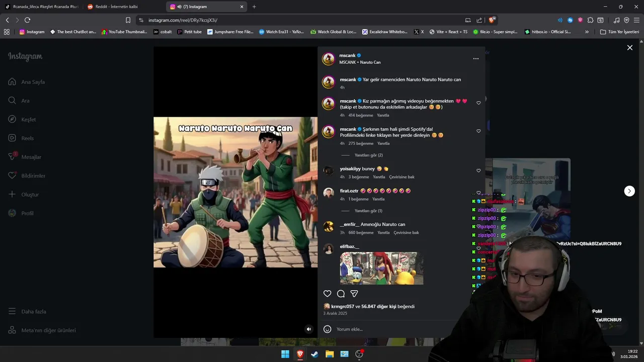Image resolution: width=644 pixels, height=362 pixels.
Task: Like the 'Şarkının tam hali' comment
Action: [x=478, y=131]
